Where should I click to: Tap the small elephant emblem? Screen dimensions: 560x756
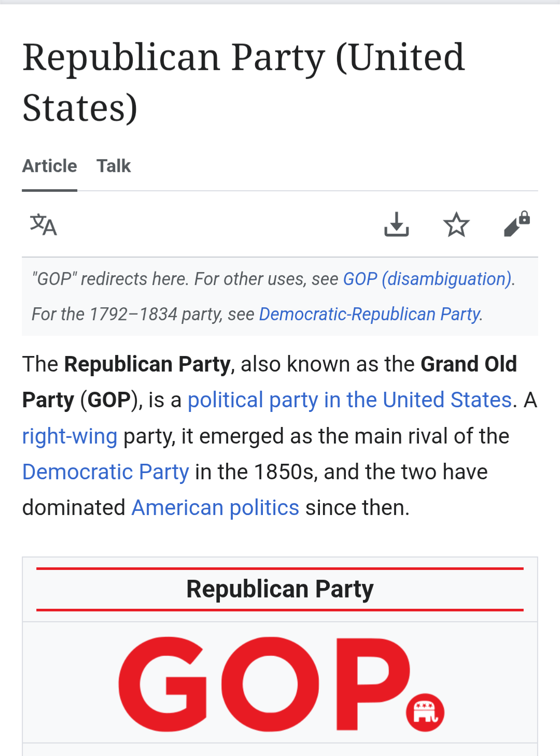425,712
